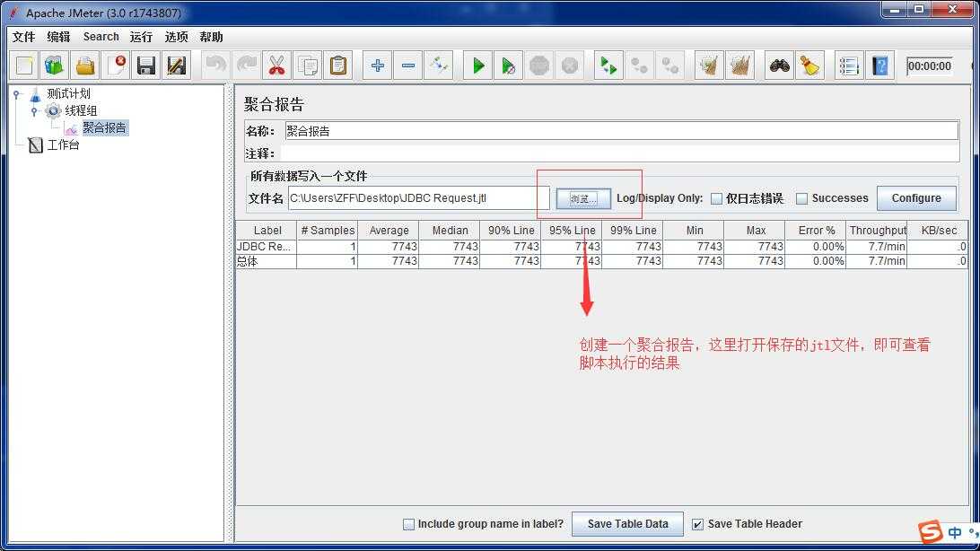Click the Redo arrow icon

247,65
